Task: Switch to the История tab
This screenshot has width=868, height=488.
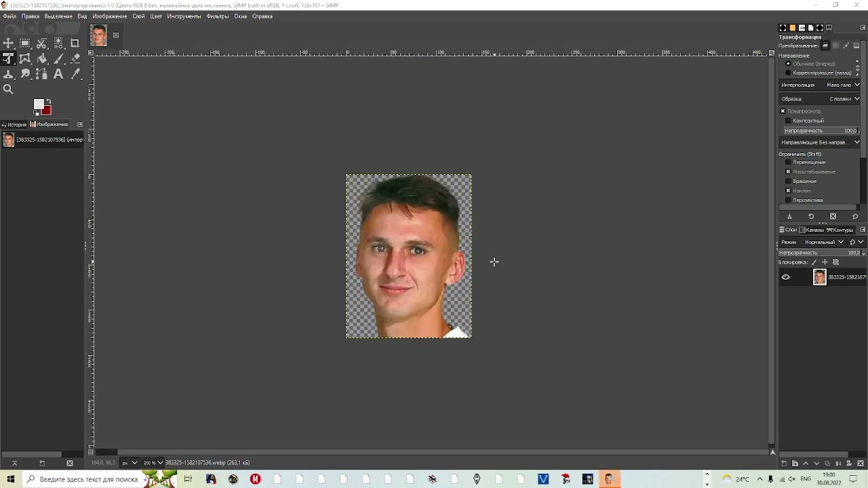Action: 14,125
